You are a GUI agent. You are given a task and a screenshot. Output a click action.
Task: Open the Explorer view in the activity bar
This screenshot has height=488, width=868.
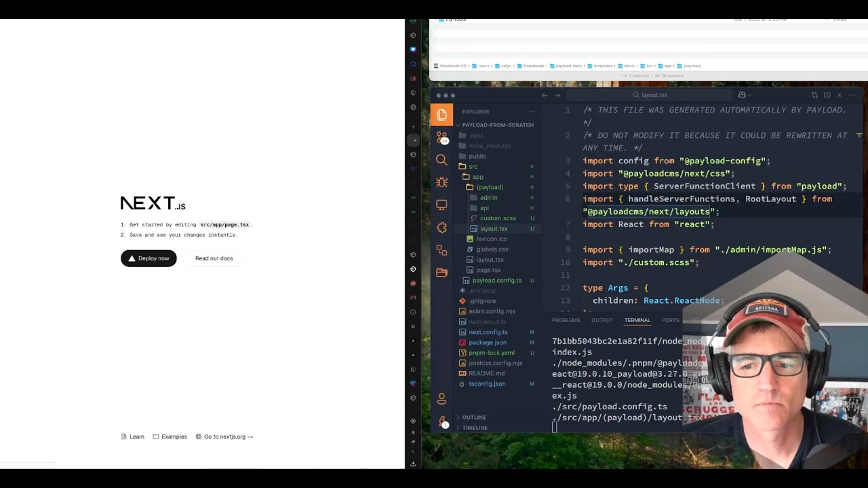441,115
